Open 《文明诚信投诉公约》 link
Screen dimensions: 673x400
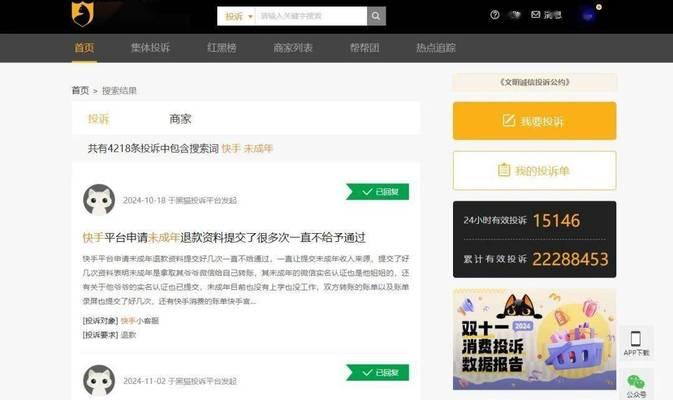click(x=534, y=82)
